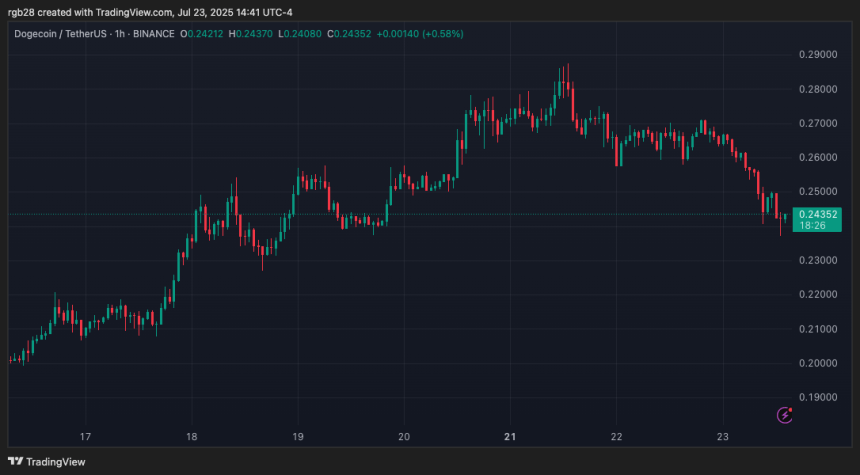Click the open value O0.24212

203,34
